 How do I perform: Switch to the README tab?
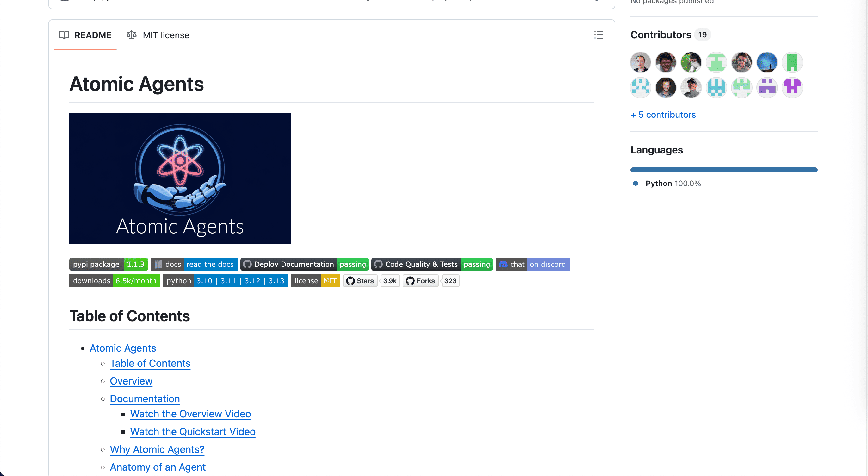(85, 35)
